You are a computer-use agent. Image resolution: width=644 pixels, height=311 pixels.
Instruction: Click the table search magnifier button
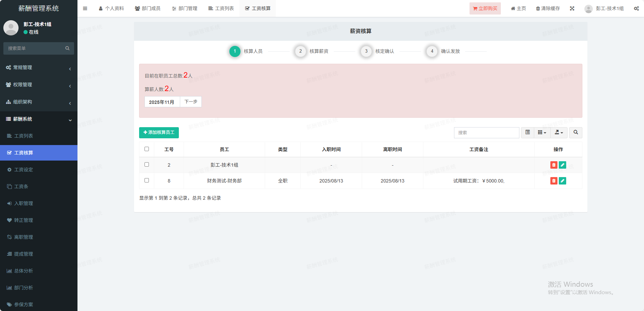pos(576,133)
